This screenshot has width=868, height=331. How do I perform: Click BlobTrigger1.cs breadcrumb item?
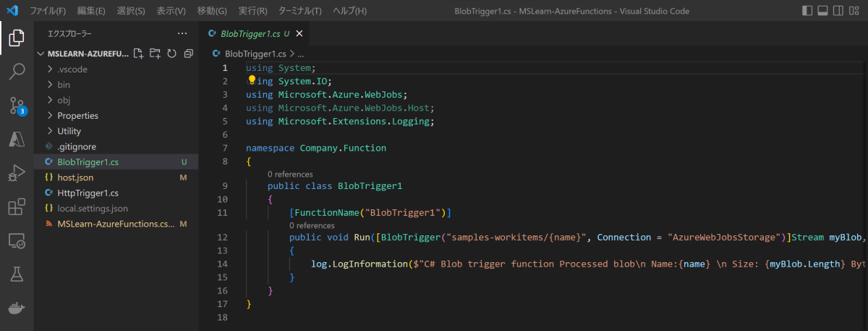coord(256,54)
